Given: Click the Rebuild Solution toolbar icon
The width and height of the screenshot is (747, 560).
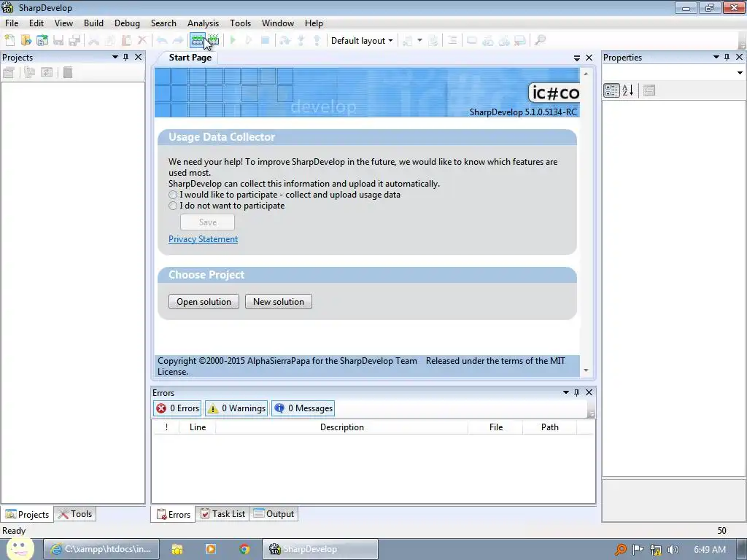Looking at the screenshot, I should (214, 41).
